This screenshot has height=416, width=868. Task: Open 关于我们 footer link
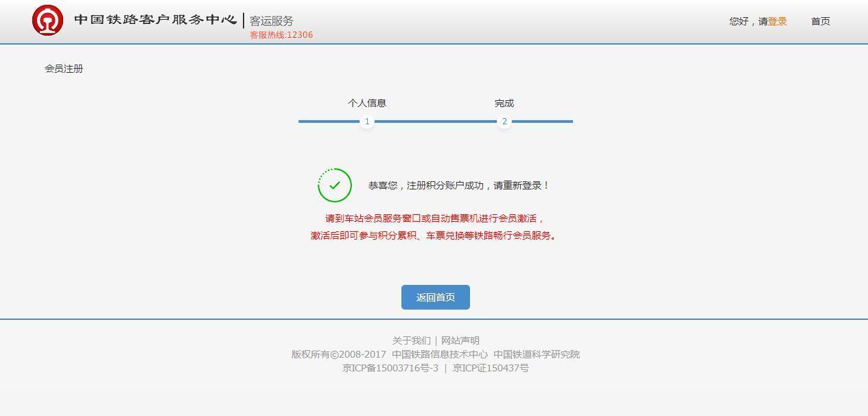pos(411,340)
